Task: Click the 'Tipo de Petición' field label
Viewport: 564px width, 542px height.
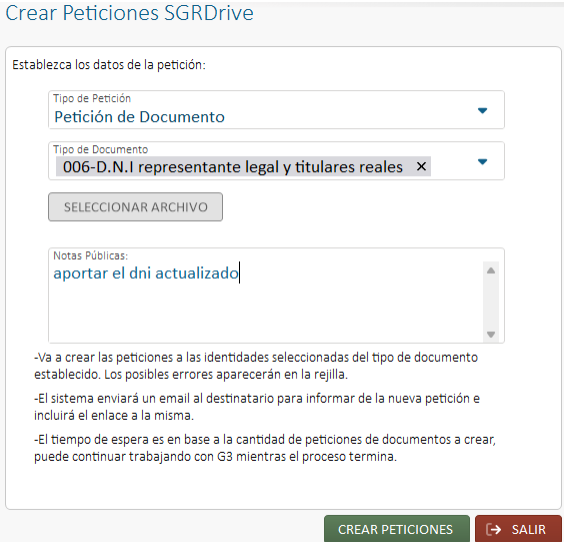Action: 92,98
